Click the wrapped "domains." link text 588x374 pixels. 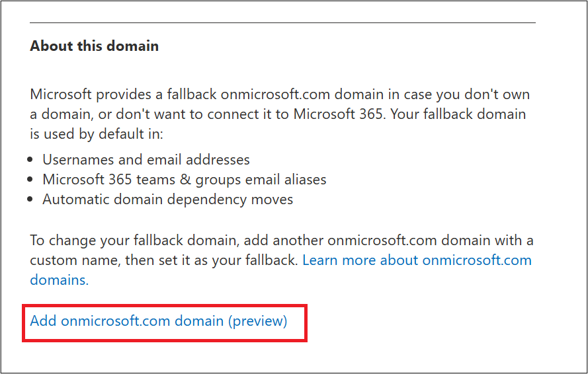[59, 280]
